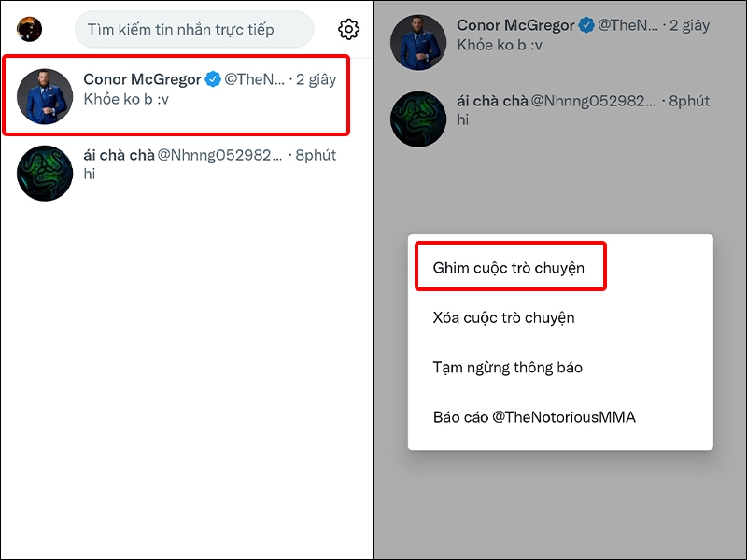Select "Ghim cuộc trò chuyện" from the menu
747x560 pixels.
pyautogui.click(x=510, y=266)
